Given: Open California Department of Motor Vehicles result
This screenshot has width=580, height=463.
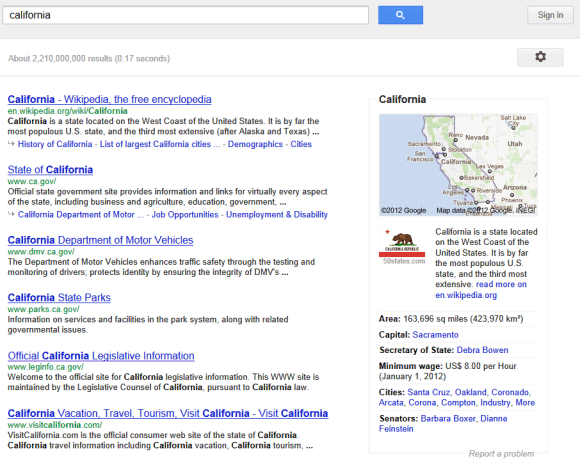Looking at the screenshot, I should 100,240.
